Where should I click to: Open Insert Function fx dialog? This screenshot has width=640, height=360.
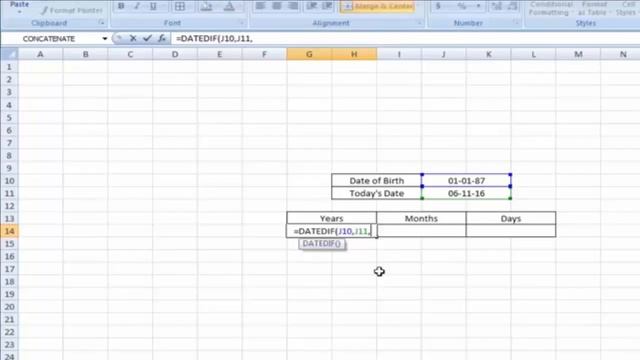click(x=162, y=38)
